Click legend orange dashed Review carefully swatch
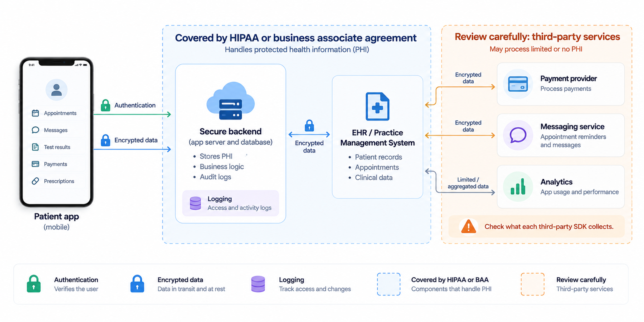644x322 pixels. coord(532,284)
